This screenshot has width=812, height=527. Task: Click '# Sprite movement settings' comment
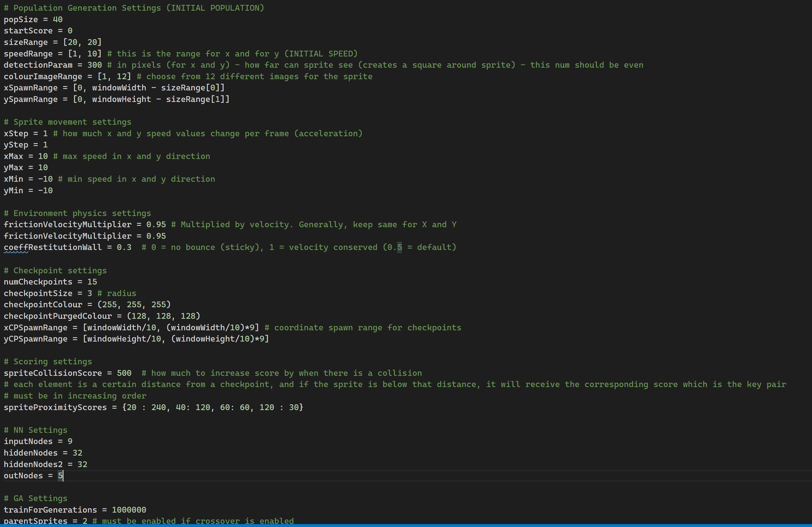[68, 122]
